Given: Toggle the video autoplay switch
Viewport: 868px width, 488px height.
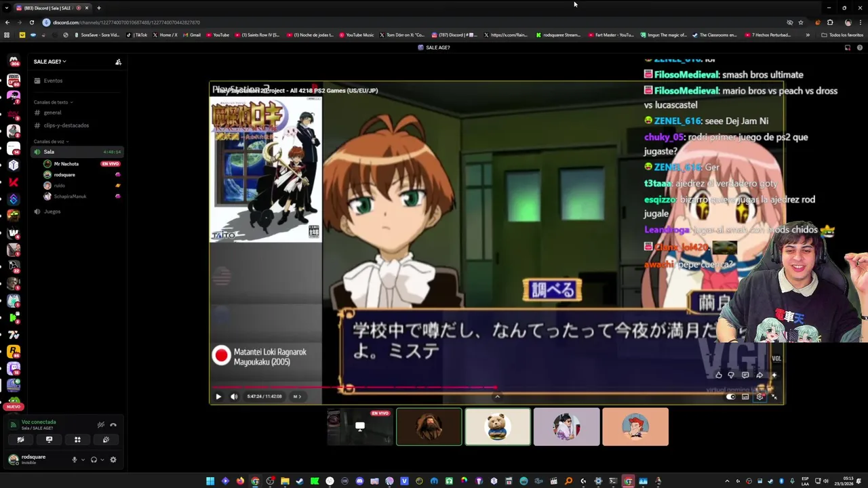Looking at the screenshot, I should [731, 397].
